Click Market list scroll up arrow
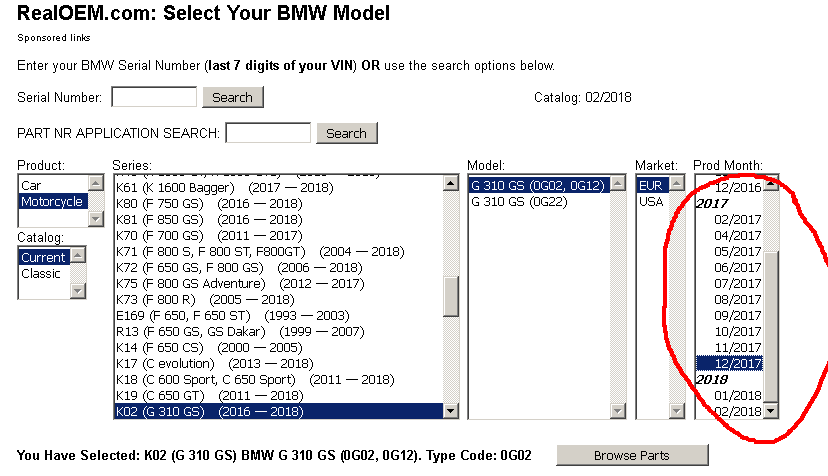 point(677,184)
